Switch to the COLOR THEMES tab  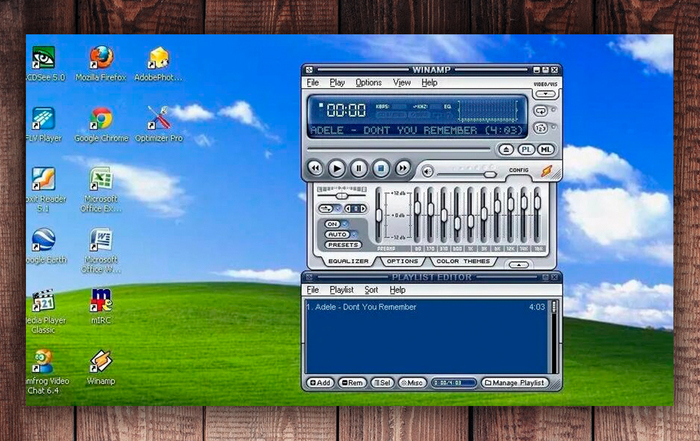[463, 261]
